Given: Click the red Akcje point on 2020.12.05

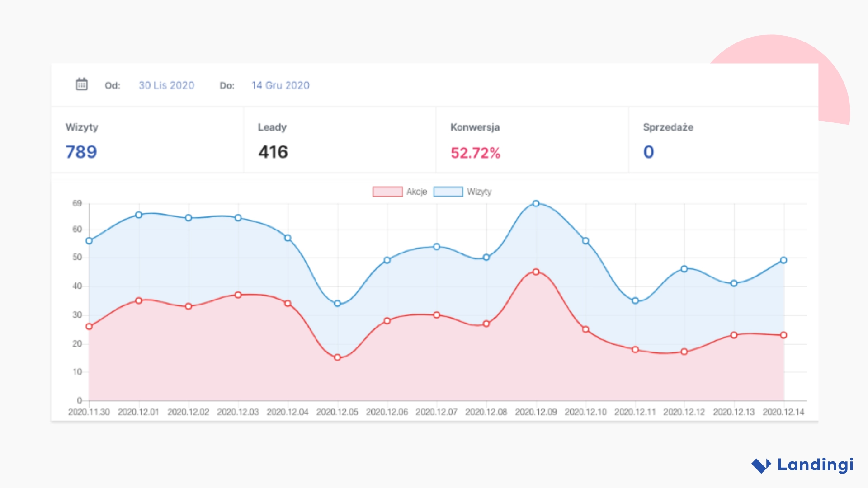Looking at the screenshot, I should coord(337,357).
